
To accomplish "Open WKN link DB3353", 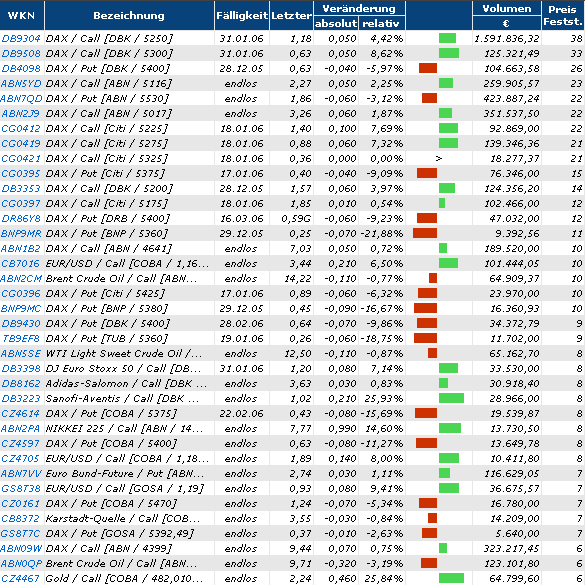I will [x=21, y=188].
